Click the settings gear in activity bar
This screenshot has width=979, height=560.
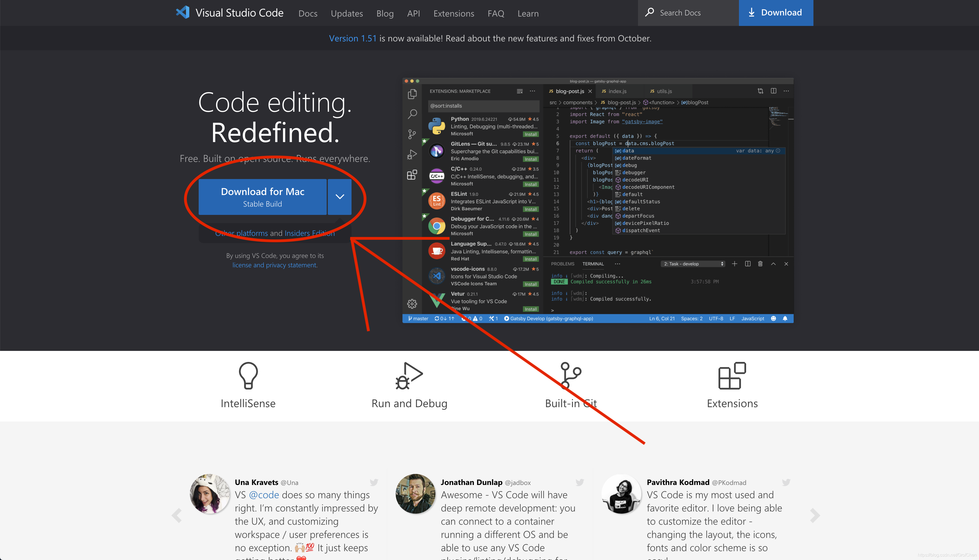(412, 304)
